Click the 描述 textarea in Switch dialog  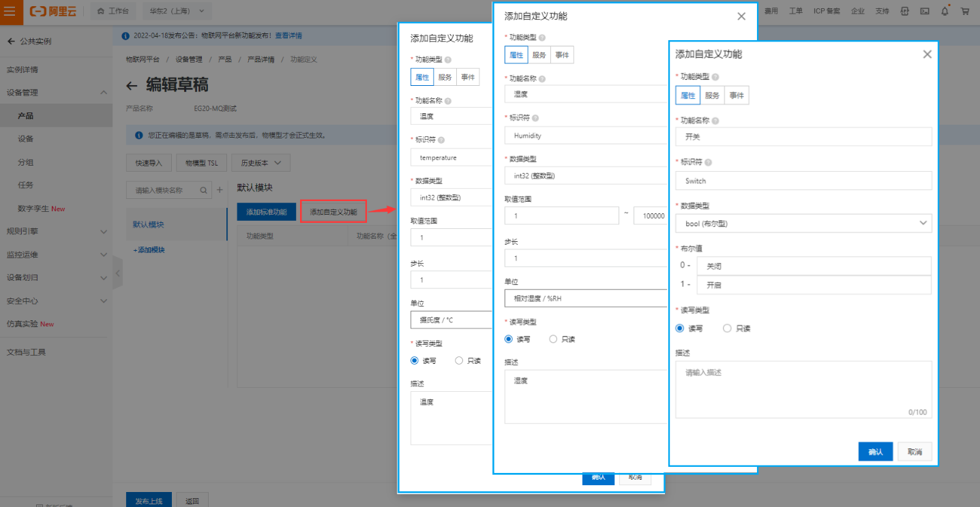click(803, 388)
